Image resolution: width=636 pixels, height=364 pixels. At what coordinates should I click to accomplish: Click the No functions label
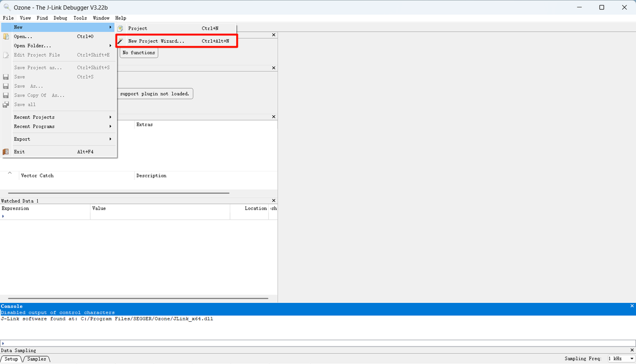[139, 53]
